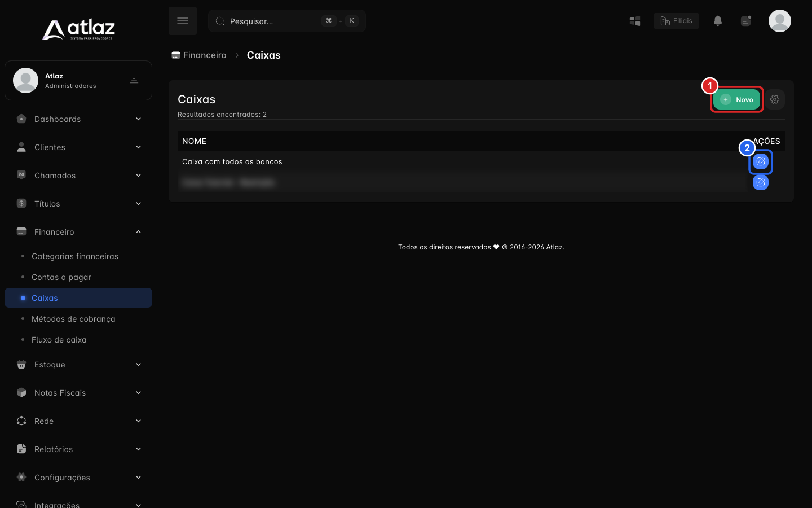This screenshot has height=508, width=812.
Task: Click the Relatórios document icon
Action: tap(21, 449)
